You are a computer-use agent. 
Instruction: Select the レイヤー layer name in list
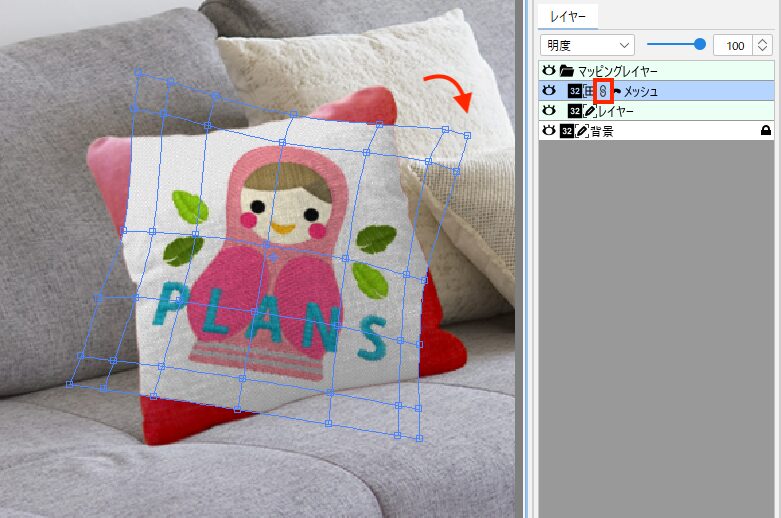pyautogui.click(x=616, y=111)
